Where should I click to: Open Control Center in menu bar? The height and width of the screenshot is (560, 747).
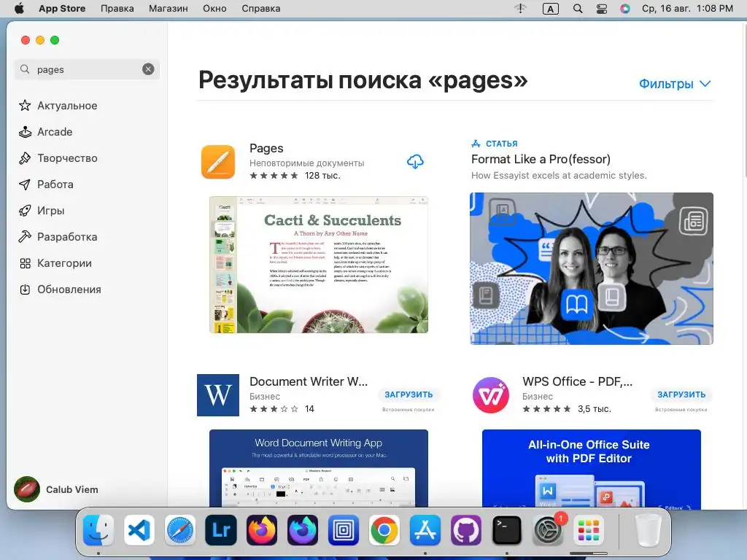602,9
